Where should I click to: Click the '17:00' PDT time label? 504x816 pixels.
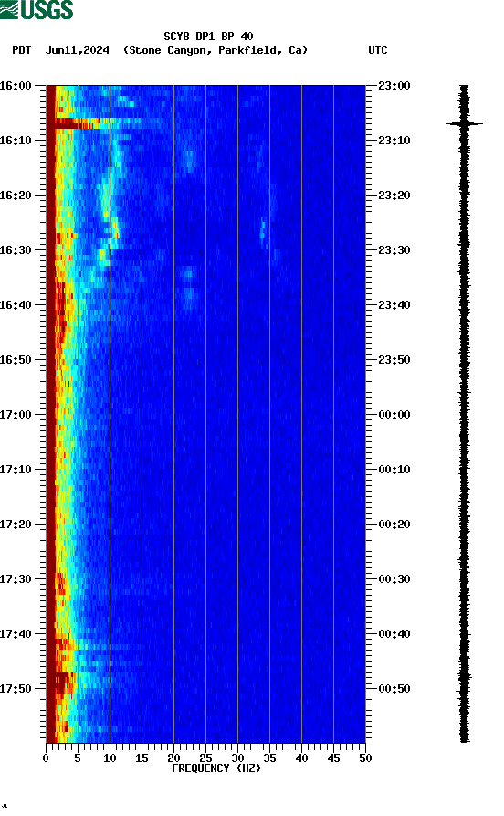[16, 415]
